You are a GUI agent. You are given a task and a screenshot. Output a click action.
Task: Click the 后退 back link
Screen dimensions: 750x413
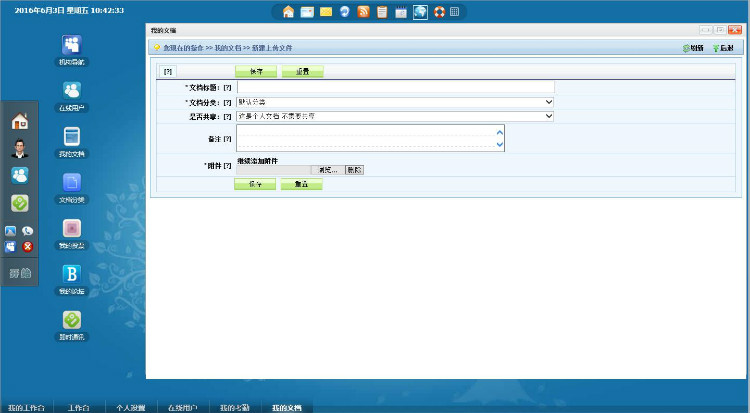(723, 48)
